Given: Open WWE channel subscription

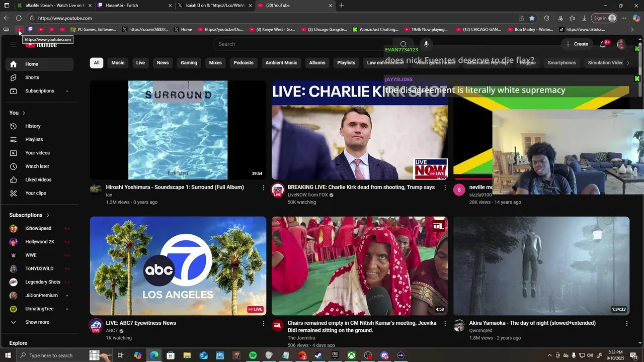Looking at the screenshot, I should click(x=40, y=255).
